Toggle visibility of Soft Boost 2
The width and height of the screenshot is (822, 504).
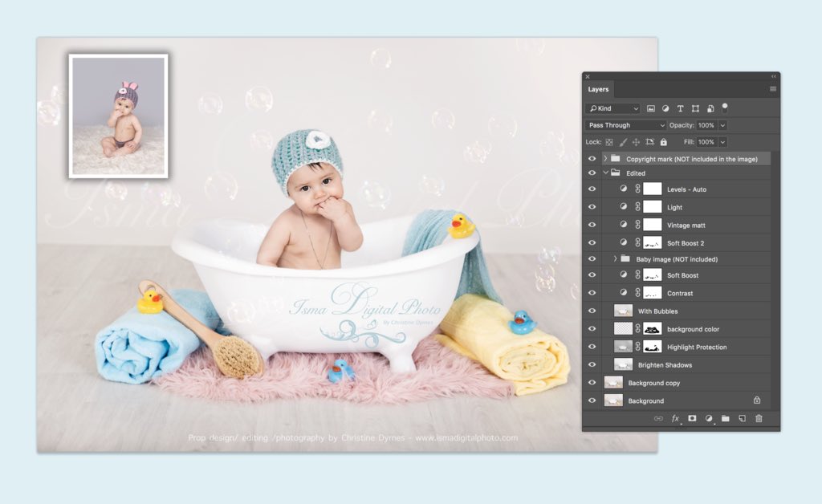pyautogui.click(x=592, y=242)
